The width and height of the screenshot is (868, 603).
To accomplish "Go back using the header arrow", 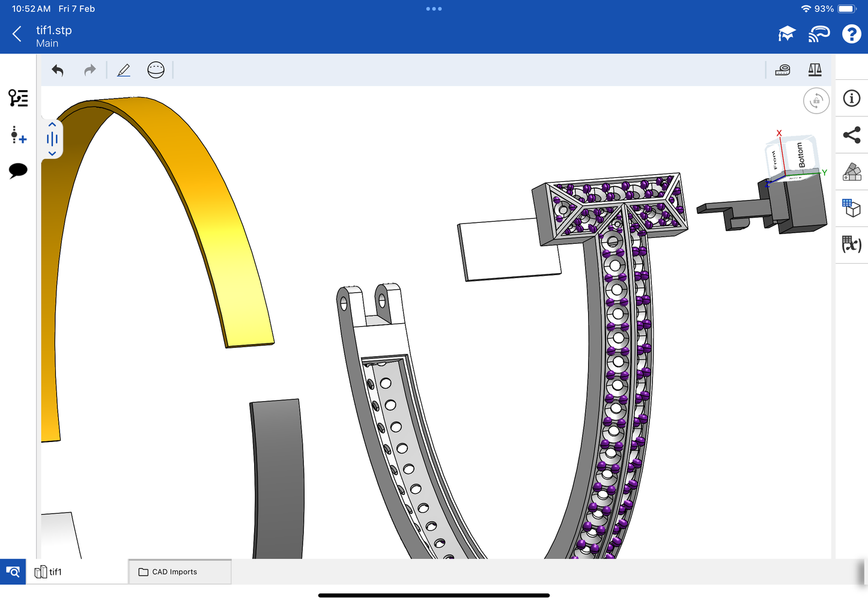I will tap(17, 34).
